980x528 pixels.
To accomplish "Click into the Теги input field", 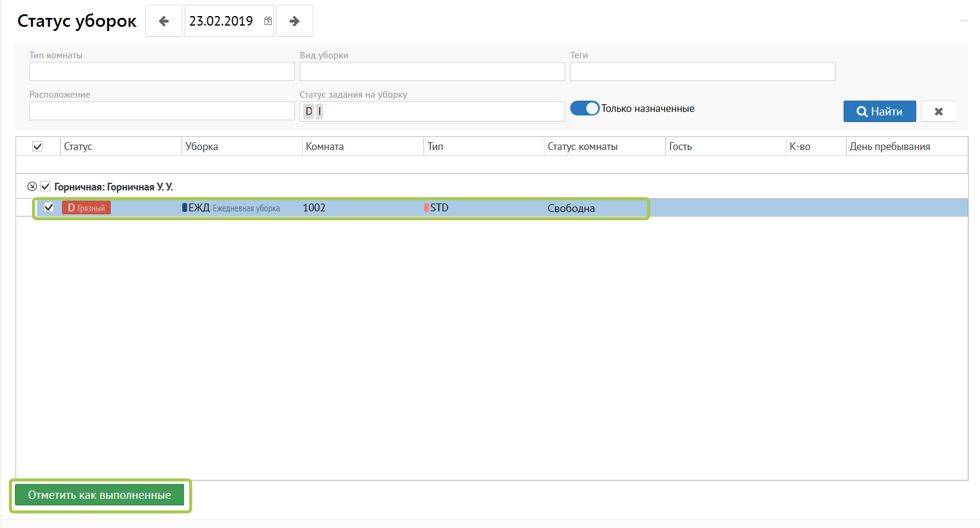I will pos(702,71).
